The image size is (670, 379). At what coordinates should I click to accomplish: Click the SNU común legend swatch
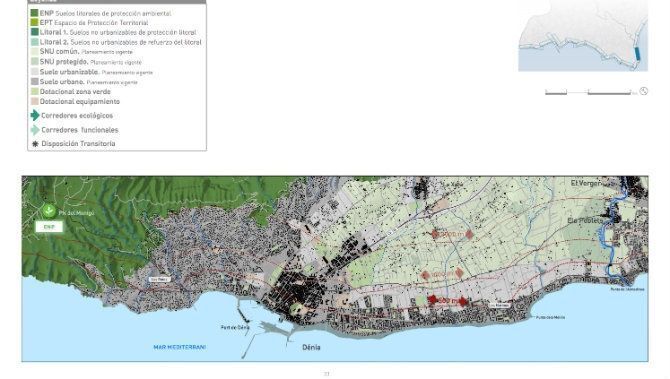(x=35, y=52)
